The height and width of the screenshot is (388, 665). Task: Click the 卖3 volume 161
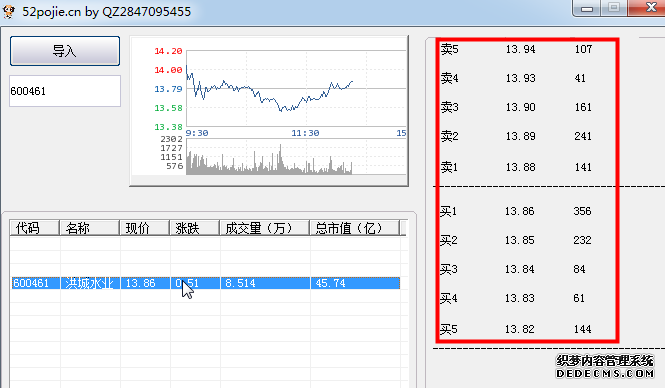584,107
